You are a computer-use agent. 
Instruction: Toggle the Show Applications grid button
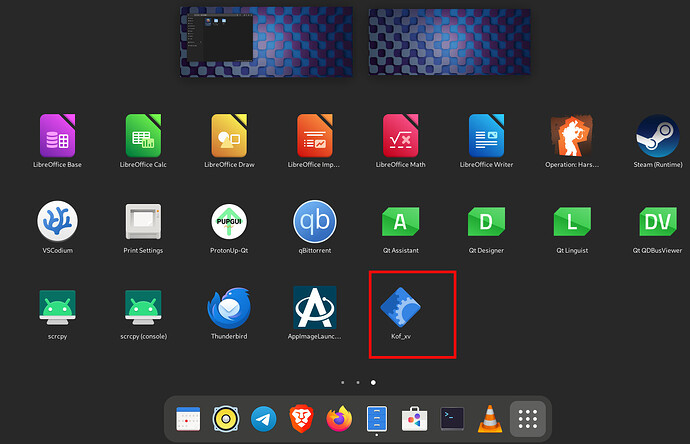pos(528,418)
